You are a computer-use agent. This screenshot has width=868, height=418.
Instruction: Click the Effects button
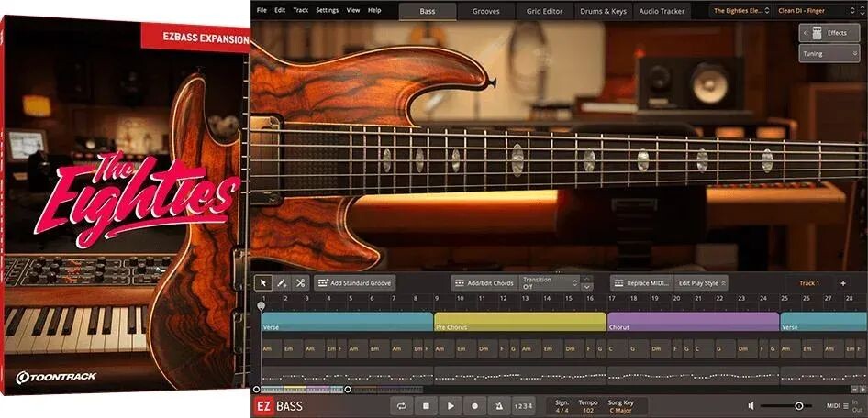point(829,33)
